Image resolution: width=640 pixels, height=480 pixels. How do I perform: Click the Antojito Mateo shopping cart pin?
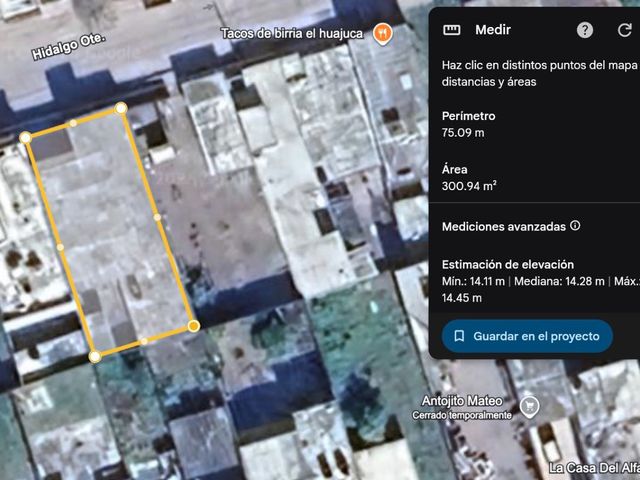click(529, 407)
